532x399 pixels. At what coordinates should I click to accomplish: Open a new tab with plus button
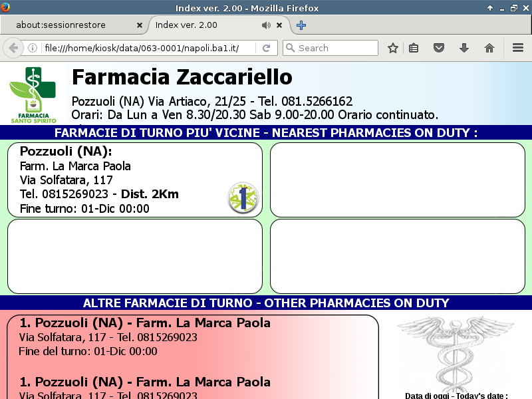pyautogui.click(x=301, y=25)
